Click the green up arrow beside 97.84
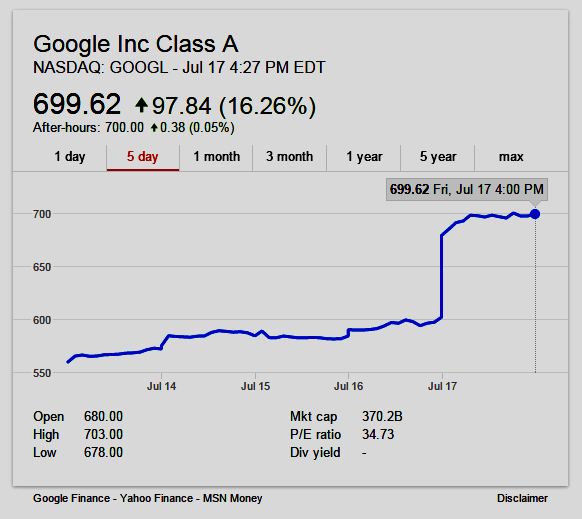This screenshot has height=519, width=582. click(141, 105)
